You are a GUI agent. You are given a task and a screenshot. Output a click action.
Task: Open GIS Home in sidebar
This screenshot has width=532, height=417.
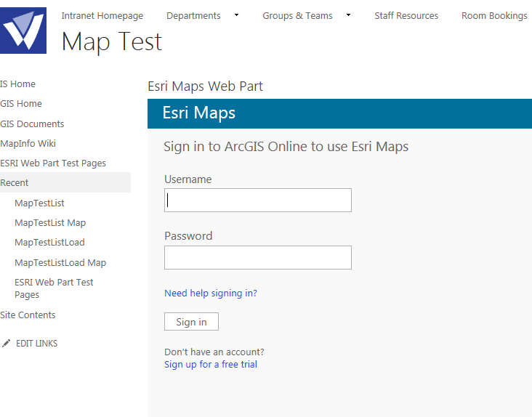(21, 104)
